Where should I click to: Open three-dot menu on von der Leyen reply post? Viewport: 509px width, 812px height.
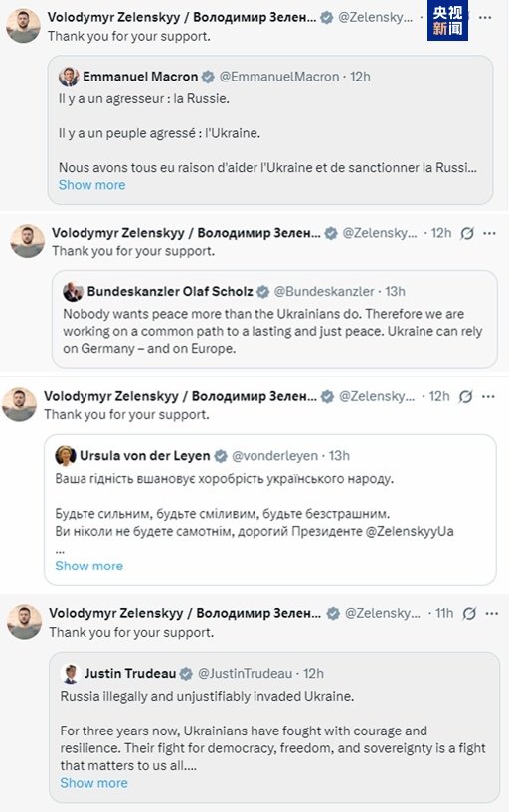point(488,397)
